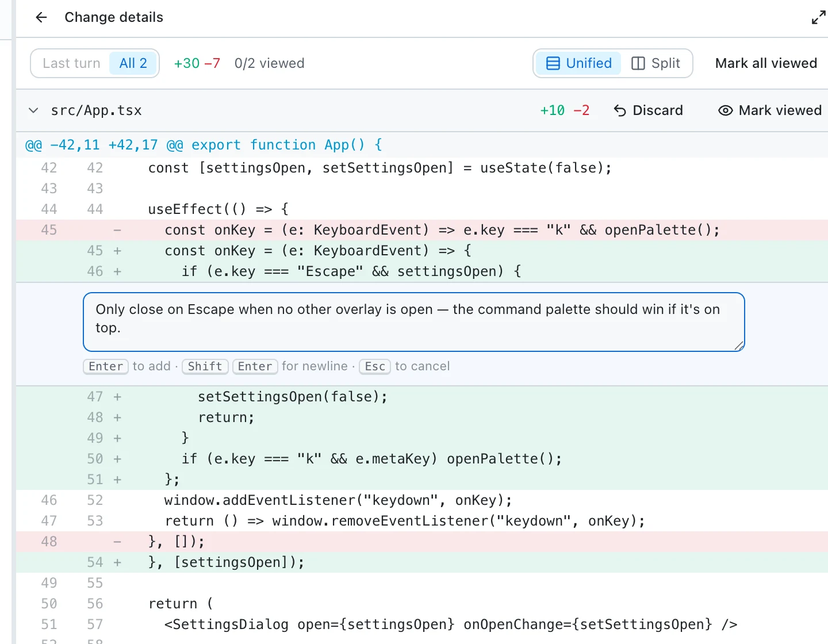Click the removed line 'const onKey' at old line 45
Image resolution: width=828 pixels, height=644 pixels.
pos(422,230)
